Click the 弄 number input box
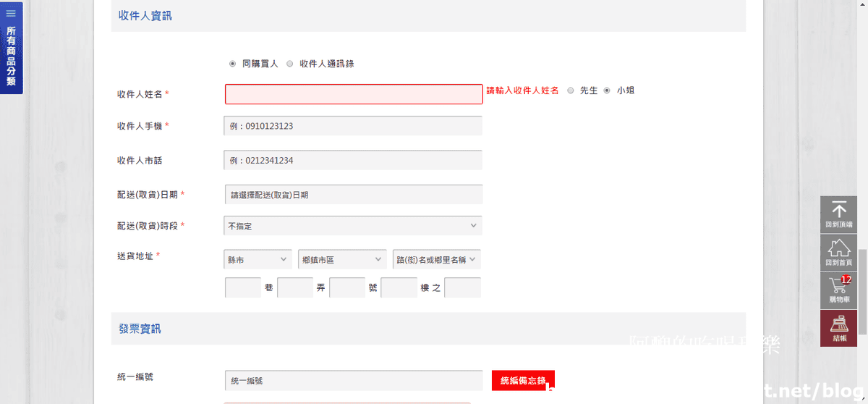 pyautogui.click(x=295, y=287)
